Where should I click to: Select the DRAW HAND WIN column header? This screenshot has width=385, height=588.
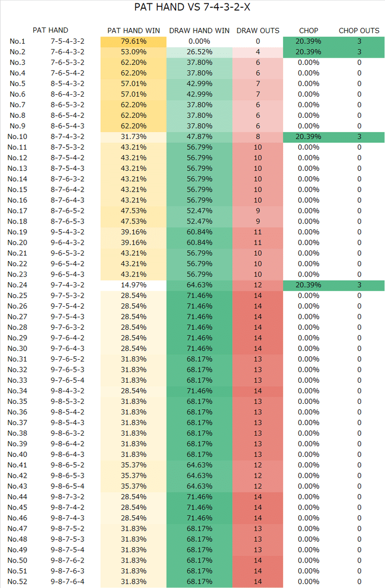199,30
